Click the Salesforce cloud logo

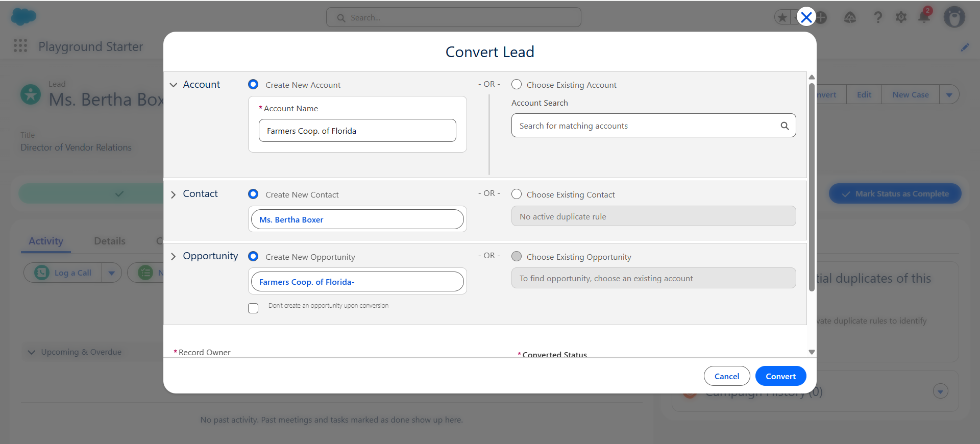tap(23, 17)
